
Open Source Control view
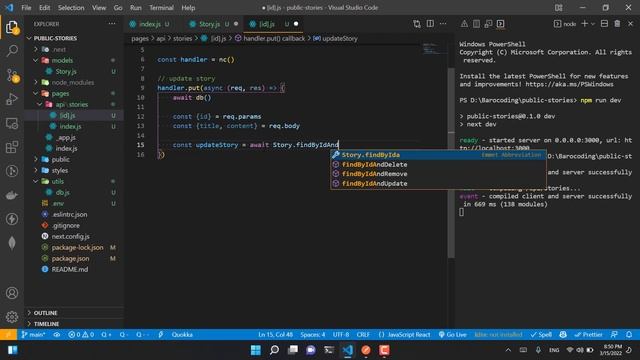(x=12, y=75)
